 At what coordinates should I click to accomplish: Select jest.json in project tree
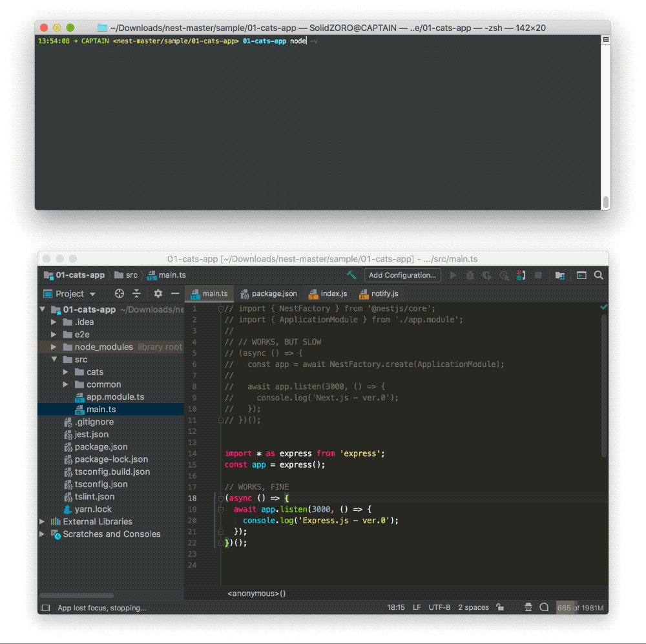click(x=87, y=434)
